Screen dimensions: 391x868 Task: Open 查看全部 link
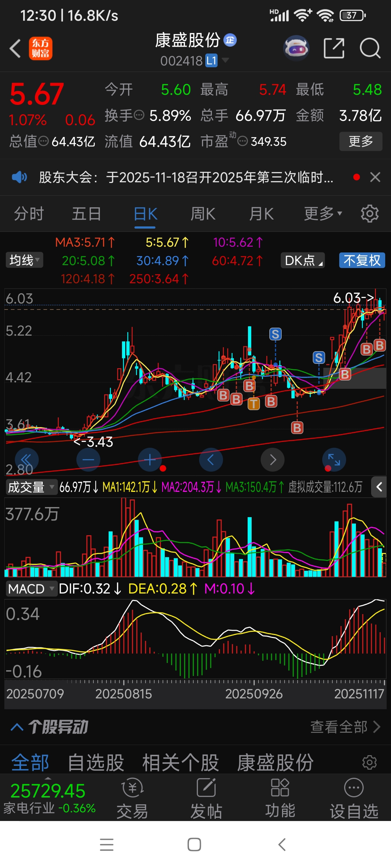click(x=345, y=727)
